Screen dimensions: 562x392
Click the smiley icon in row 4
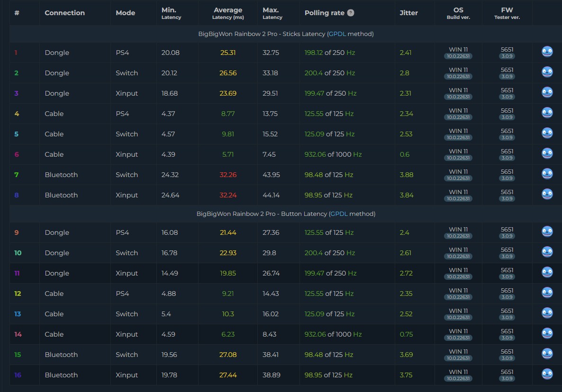coord(547,113)
